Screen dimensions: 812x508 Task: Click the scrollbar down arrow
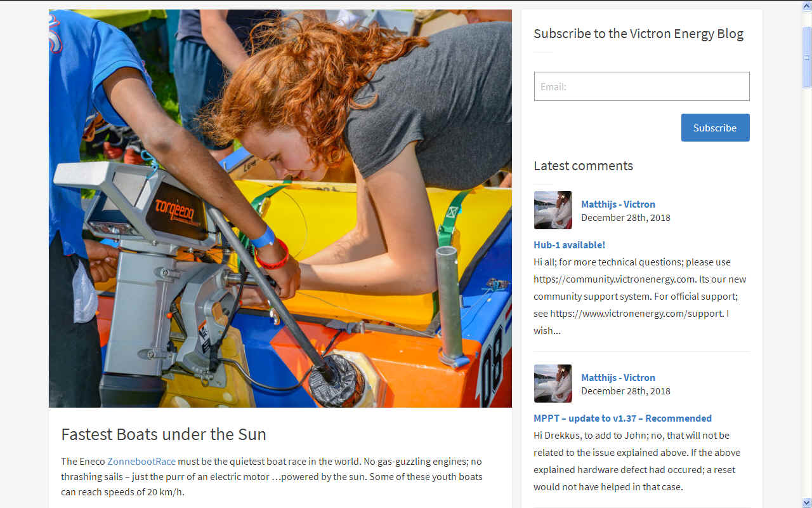coord(807,502)
